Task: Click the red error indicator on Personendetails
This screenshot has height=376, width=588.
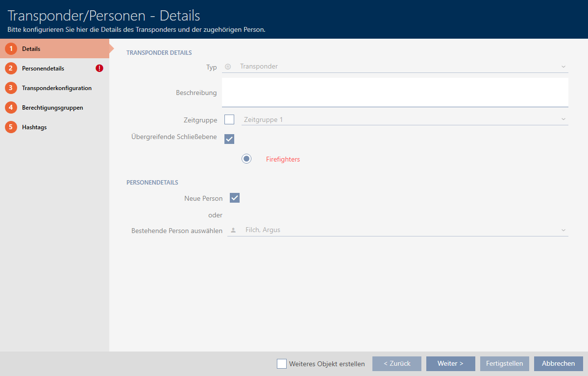Action: (x=99, y=69)
